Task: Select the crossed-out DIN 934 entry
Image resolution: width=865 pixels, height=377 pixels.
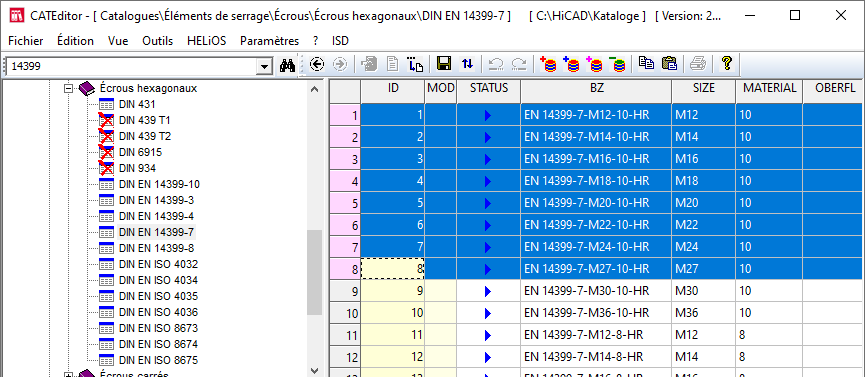Action: tap(137, 168)
